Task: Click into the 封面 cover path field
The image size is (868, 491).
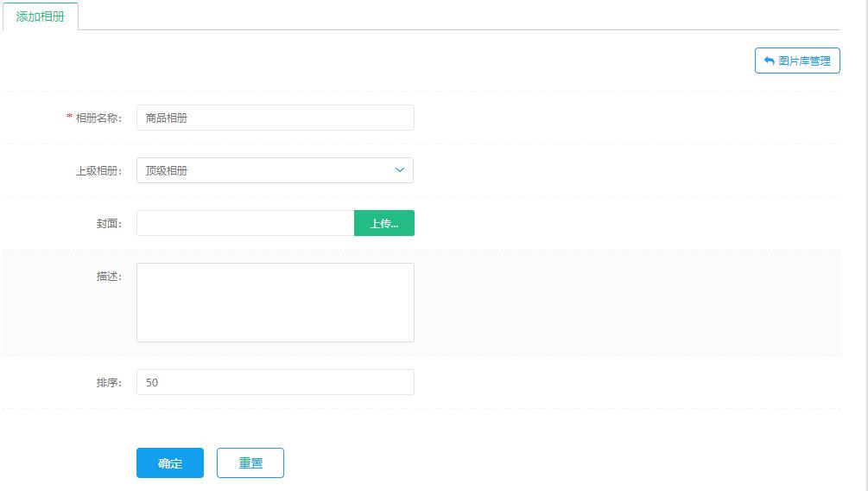Action: (245, 223)
